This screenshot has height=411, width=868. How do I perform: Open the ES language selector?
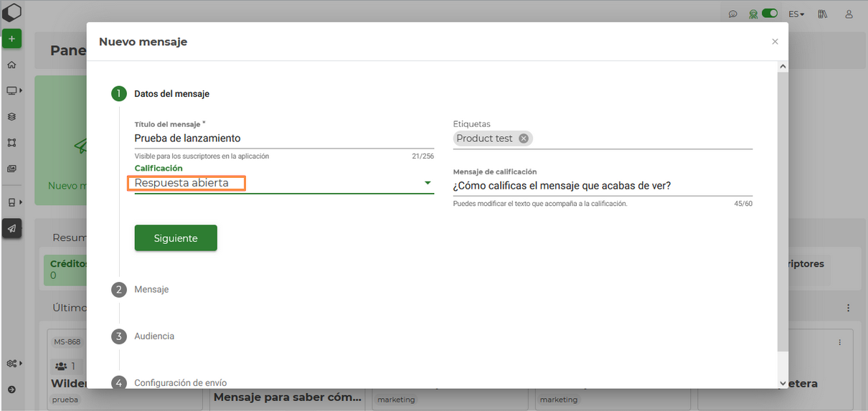point(796,14)
